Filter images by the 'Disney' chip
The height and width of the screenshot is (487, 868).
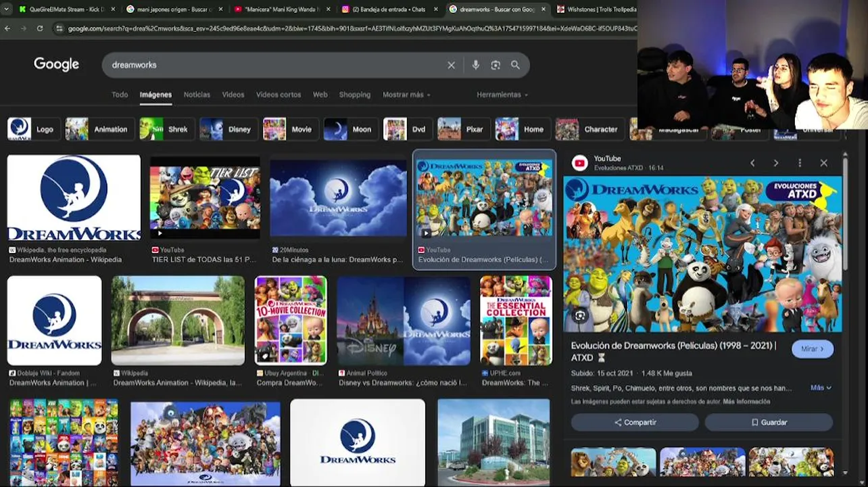tap(228, 129)
